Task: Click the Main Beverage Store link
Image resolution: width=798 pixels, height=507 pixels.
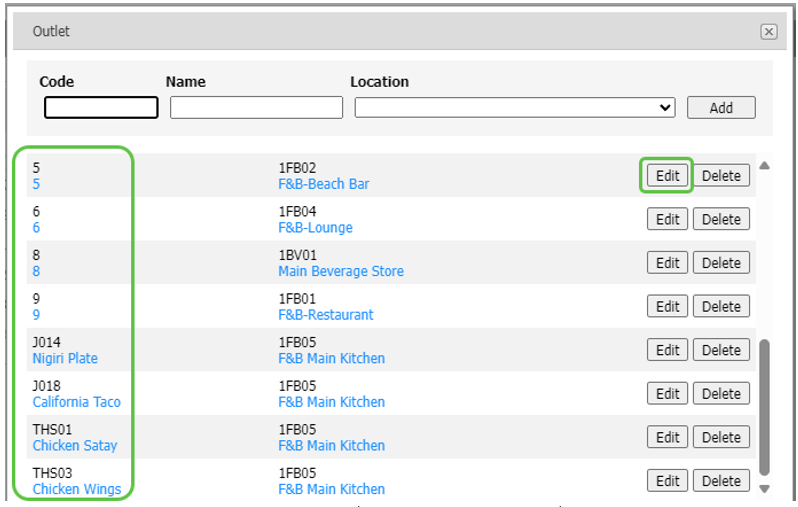Action: tap(340, 271)
